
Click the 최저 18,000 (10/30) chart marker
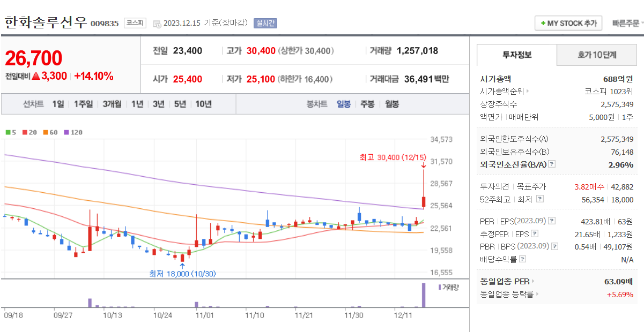(182, 273)
